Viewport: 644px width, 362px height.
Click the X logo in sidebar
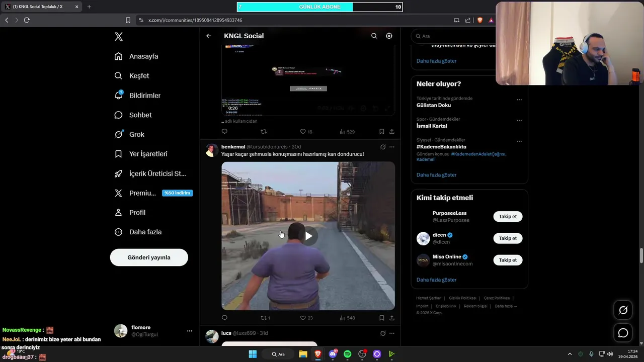point(119,37)
